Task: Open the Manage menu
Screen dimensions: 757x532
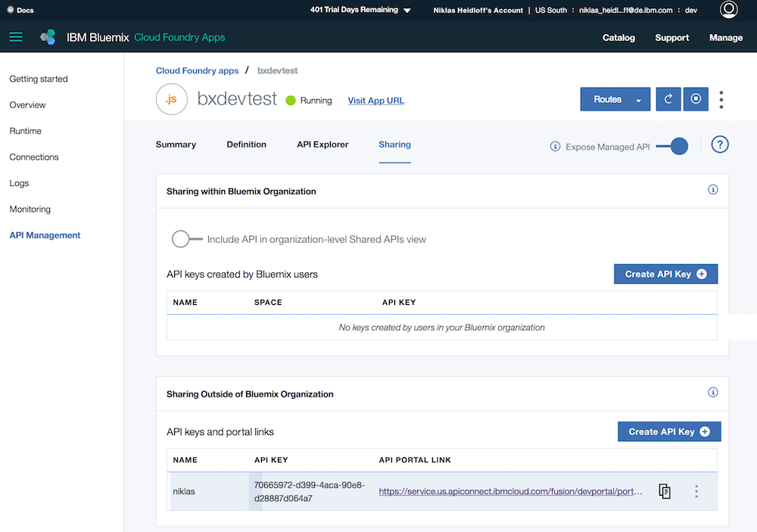Action: point(726,38)
